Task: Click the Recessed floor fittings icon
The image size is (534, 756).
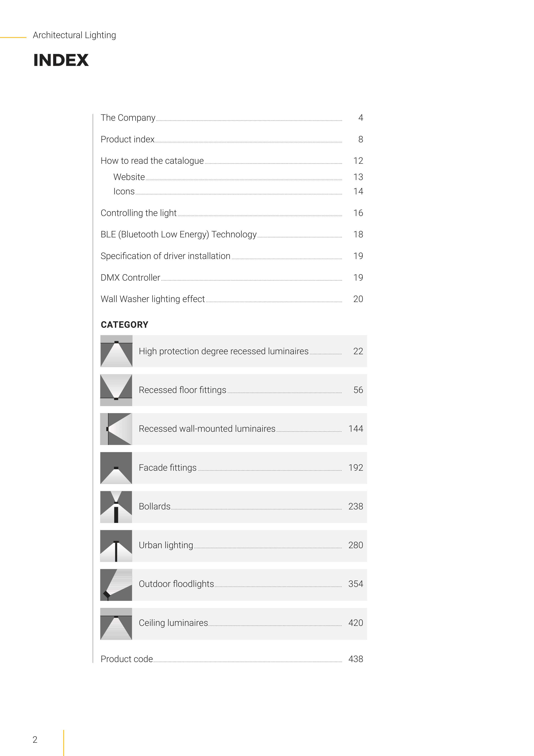Action: [116, 390]
